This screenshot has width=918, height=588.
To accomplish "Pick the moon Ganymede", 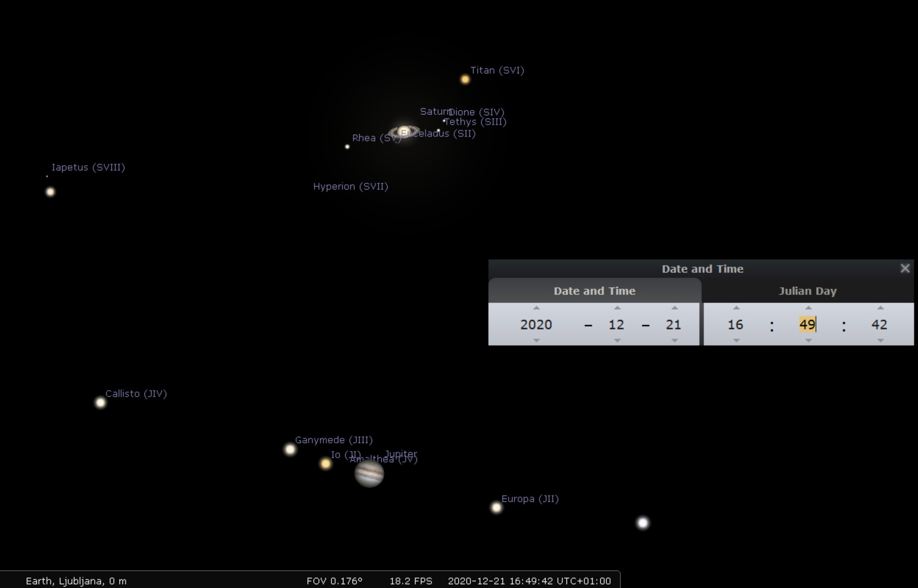I will [x=290, y=449].
